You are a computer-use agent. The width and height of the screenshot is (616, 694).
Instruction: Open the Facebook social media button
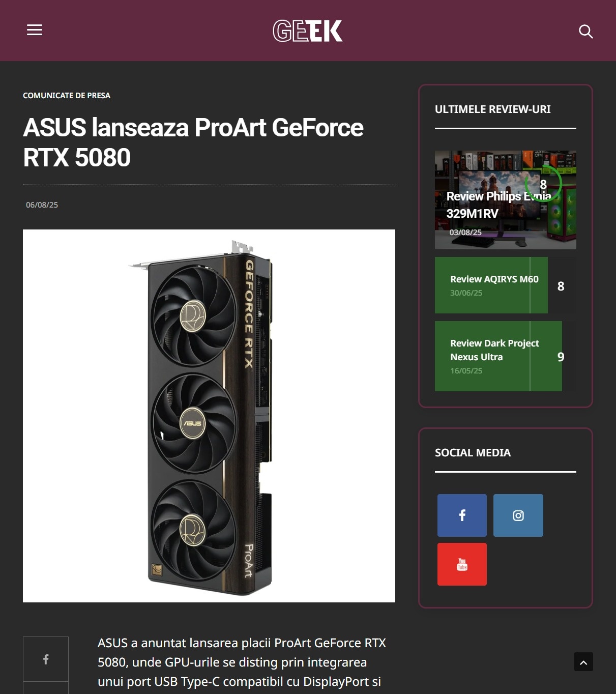point(462,515)
